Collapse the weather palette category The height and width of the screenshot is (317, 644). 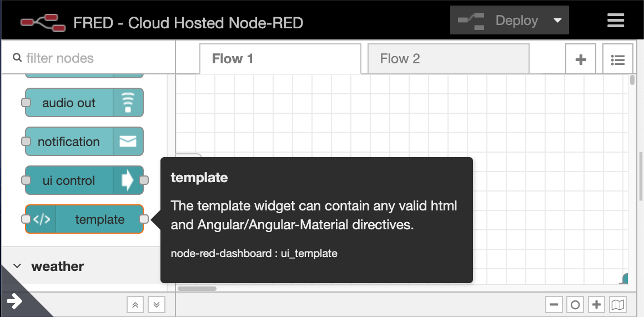17,266
